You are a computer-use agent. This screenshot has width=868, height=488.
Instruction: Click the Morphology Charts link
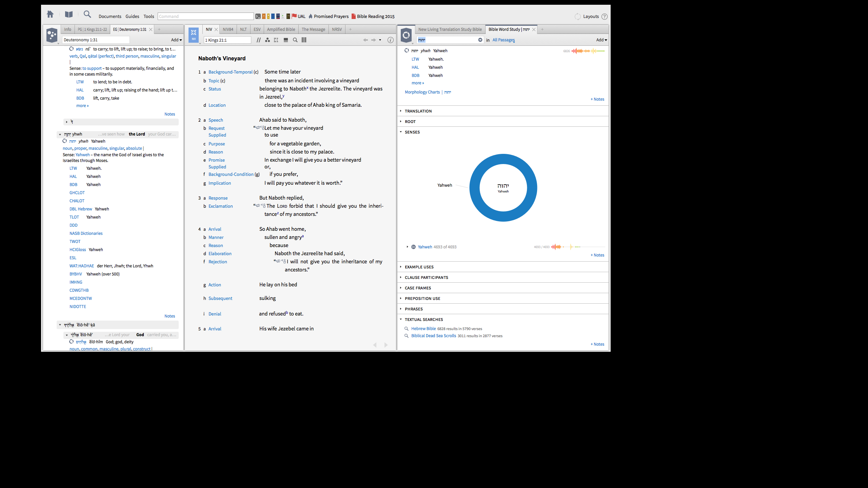[x=422, y=92]
